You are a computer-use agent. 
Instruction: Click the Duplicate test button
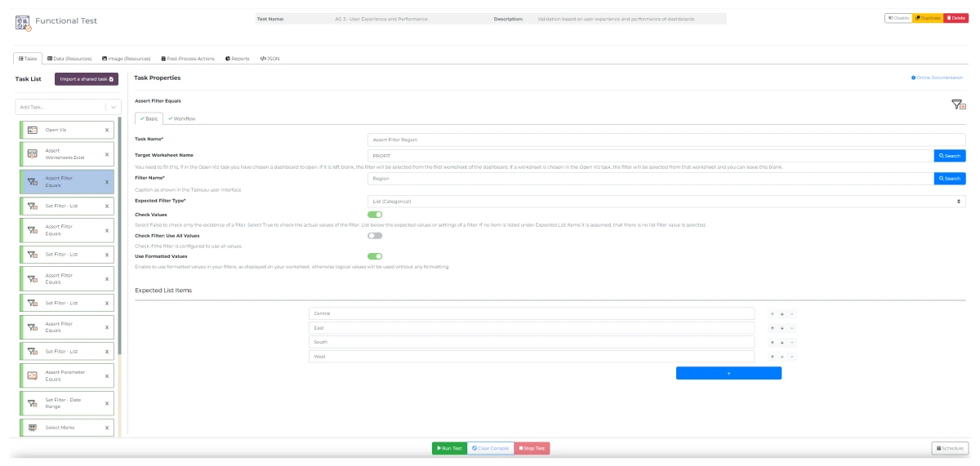pyautogui.click(x=928, y=18)
